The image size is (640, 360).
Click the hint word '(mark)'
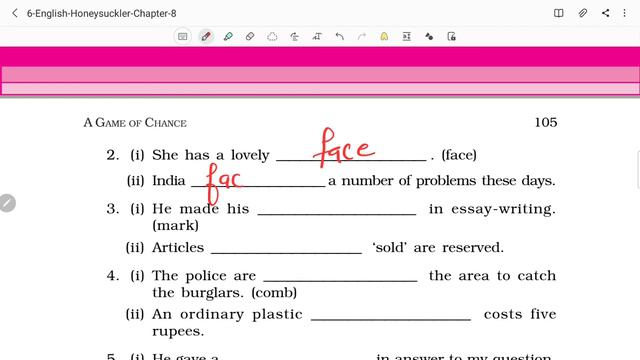tap(176, 225)
